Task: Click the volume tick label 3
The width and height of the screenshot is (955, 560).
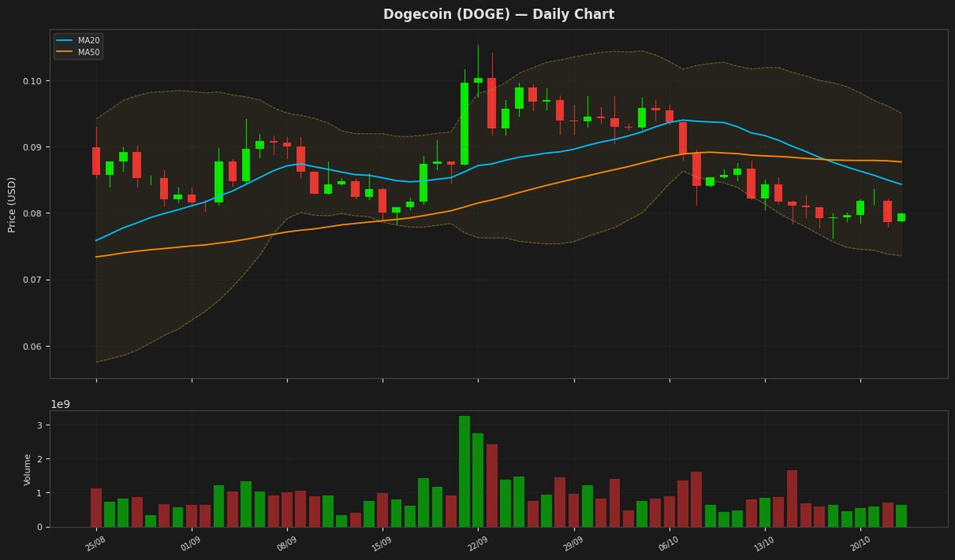Action: pyautogui.click(x=41, y=426)
